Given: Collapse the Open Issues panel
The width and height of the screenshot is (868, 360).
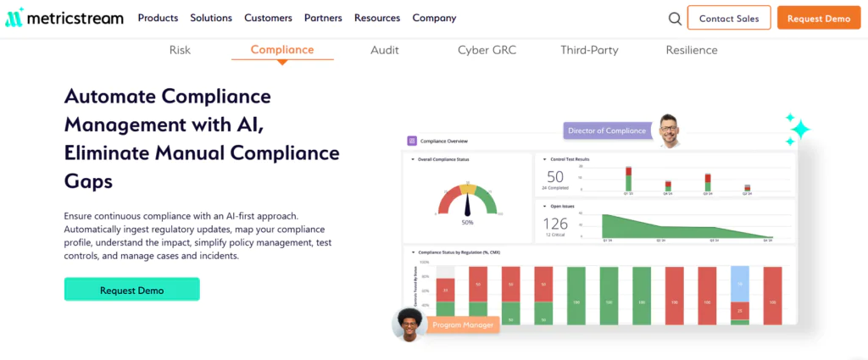Looking at the screenshot, I should click(545, 207).
